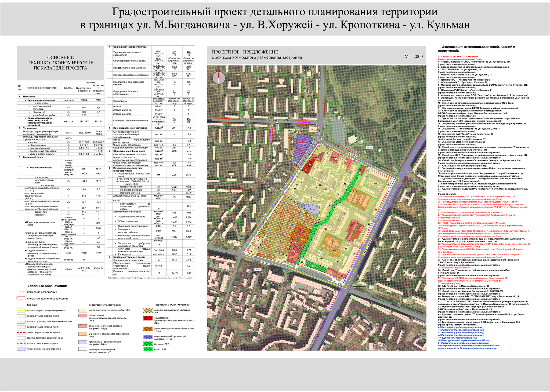550x392 pixels.
Task: Click the projected О4-д hatched orange swatch
Action: coord(148,328)
